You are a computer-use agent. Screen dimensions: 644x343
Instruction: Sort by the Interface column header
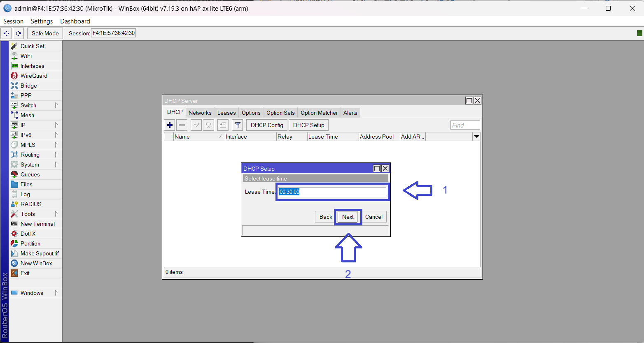pyautogui.click(x=250, y=137)
